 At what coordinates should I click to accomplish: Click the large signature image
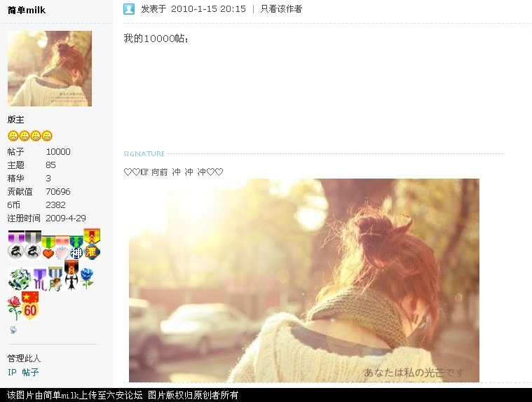(303, 280)
